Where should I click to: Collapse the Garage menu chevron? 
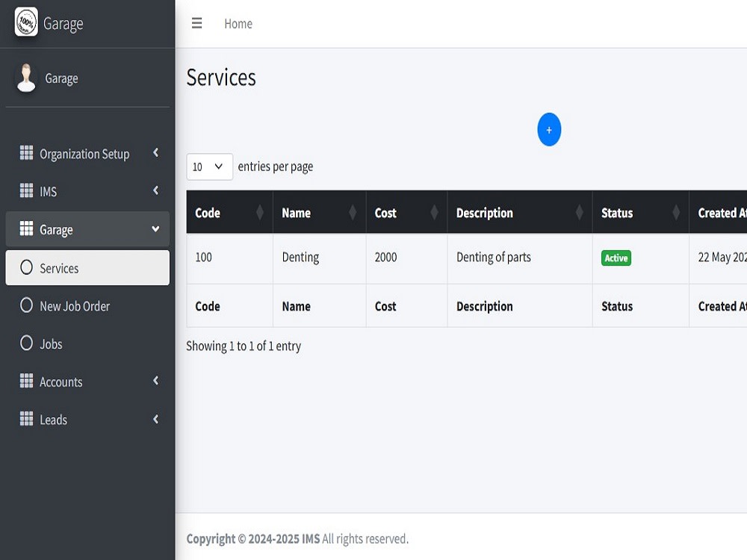point(155,229)
